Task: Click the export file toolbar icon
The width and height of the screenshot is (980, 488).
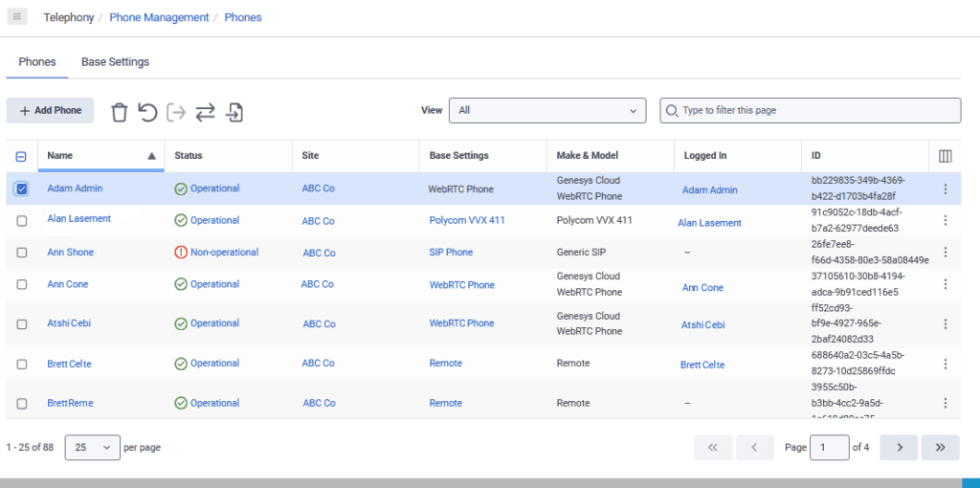Action: pos(234,112)
